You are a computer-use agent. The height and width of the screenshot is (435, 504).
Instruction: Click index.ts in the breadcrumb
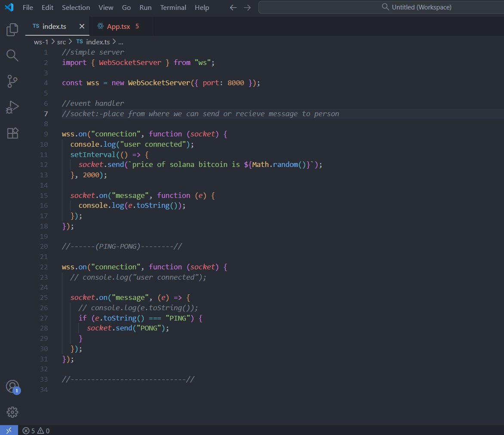coord(98,42)
